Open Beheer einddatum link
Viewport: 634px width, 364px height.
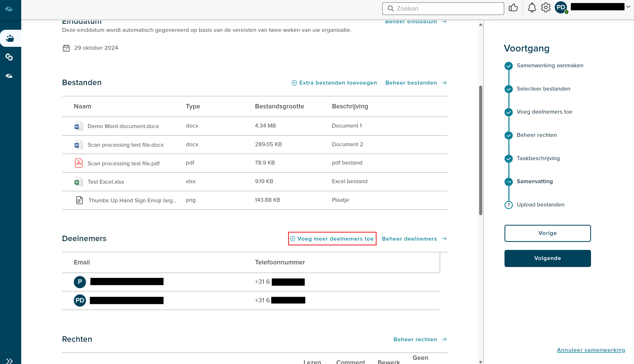pyautogui.click(x=416, y=22)
